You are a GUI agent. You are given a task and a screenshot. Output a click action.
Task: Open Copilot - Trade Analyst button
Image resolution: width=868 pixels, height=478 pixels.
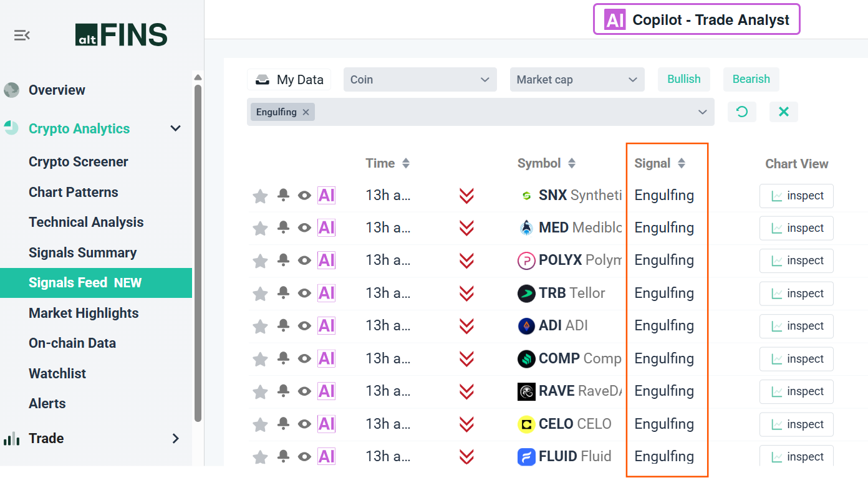(x=697, y=20)
